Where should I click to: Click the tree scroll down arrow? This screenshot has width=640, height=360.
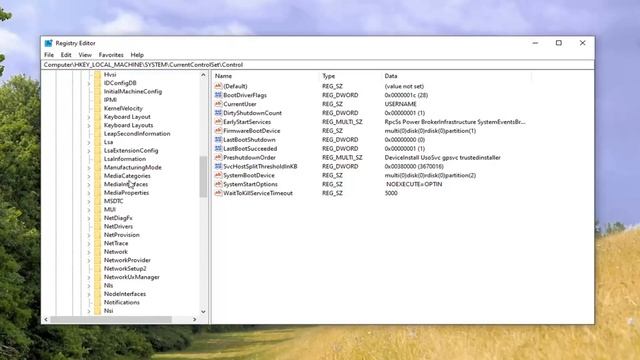pos(203,312)
